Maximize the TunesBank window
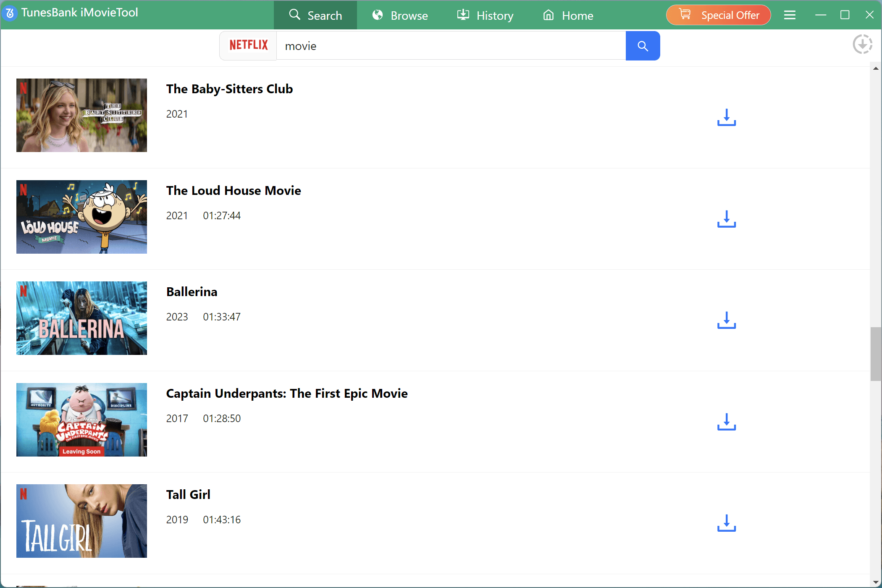The image size is (882, 588). (x=845, y=15)
